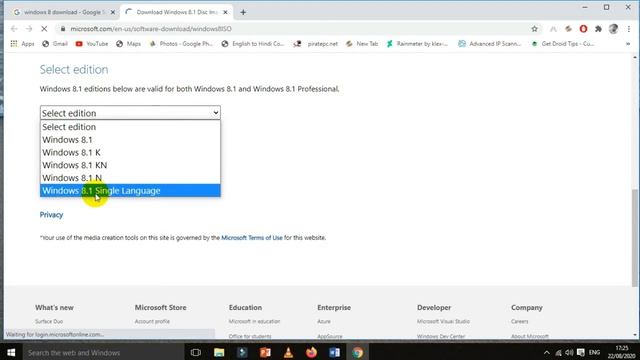Open the Azure footer link
The height and width of the screenshot is (360, 640).
click(324, 322)
